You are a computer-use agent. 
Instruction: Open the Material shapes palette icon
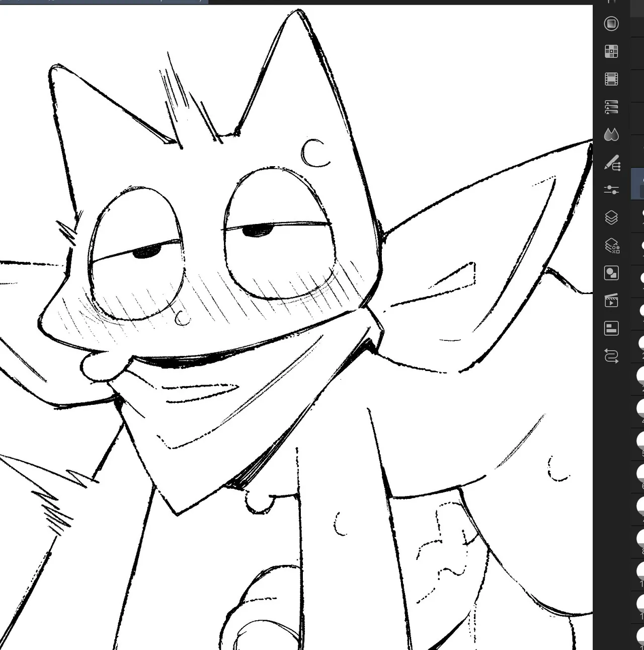click(611, 273)
